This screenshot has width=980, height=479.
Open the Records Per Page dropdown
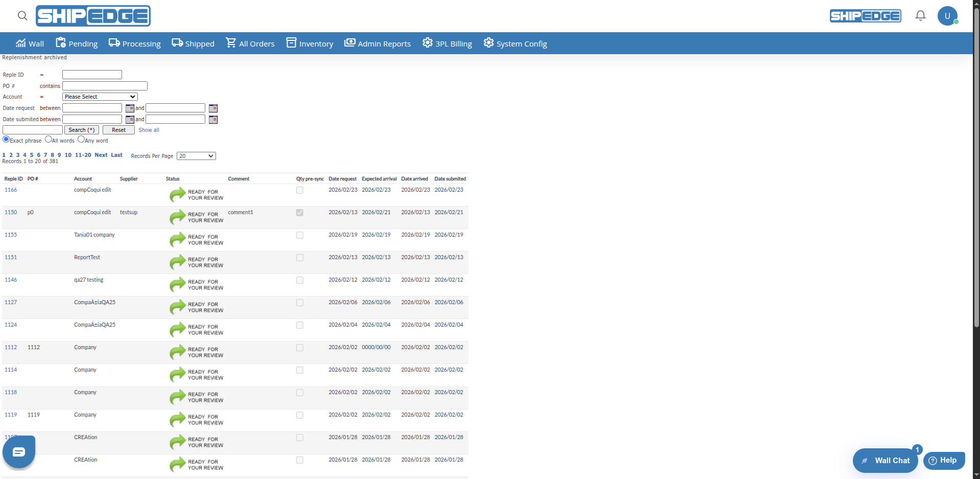[x=196, y=156]
